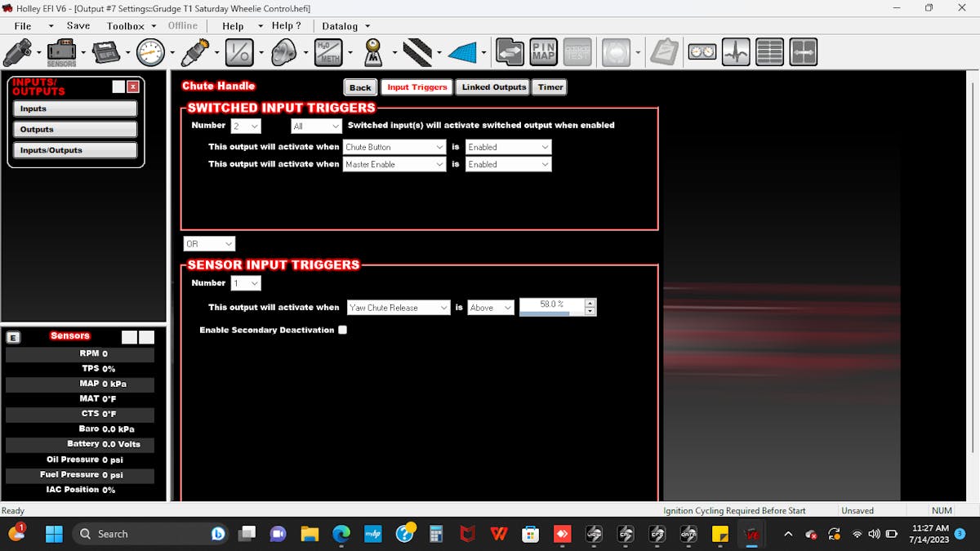This screenshot has height=551, width=980.
Task: Select the gauge dial toolbar icon
Action: click(150, 52)
